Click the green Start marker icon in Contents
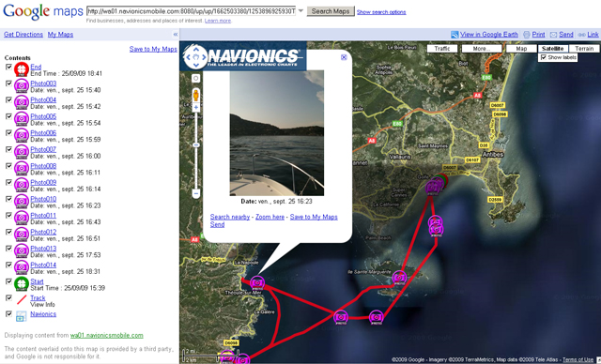This screenshot has width=601, height=364. (x=21, y=284)
